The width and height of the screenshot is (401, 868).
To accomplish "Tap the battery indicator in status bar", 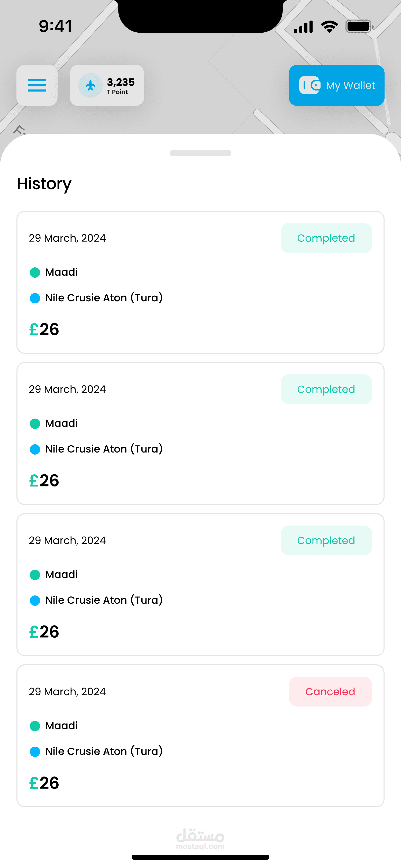I will 359,26.
